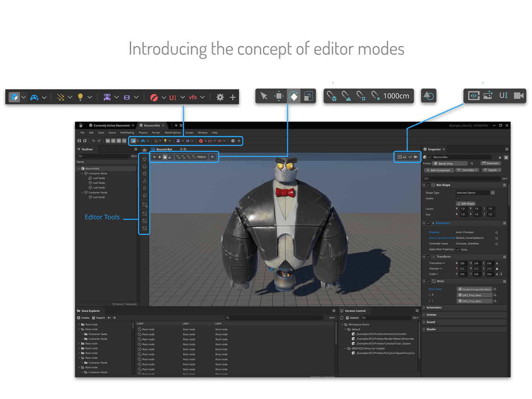Choose the cone shape tool in Editor Tools

[x=144, y=181]
